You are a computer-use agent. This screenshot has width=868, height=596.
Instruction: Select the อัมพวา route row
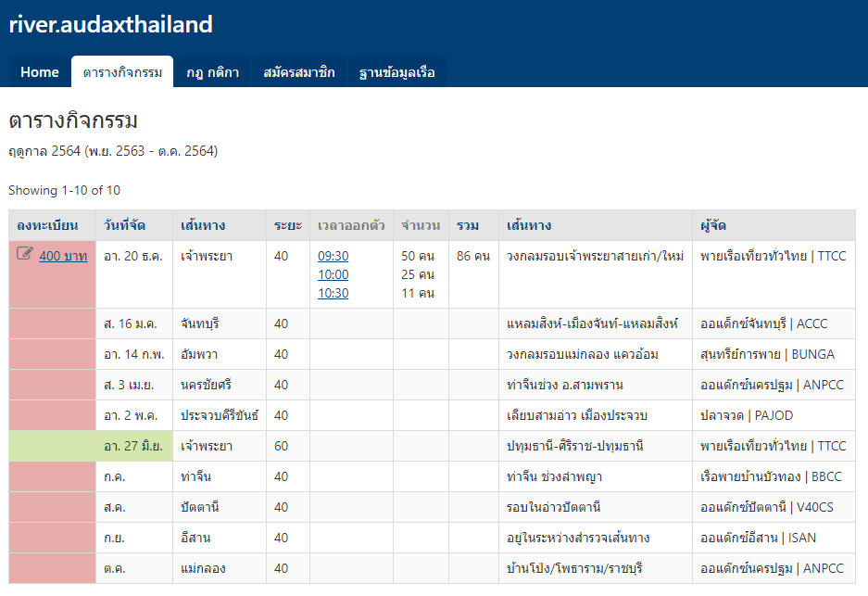click(201, 354)
